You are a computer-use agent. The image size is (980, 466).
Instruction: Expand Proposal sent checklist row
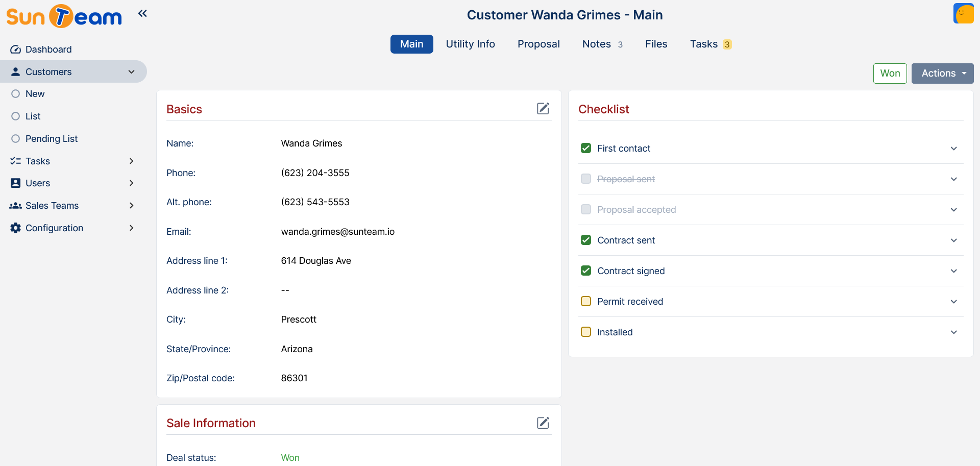click(953, 179)
